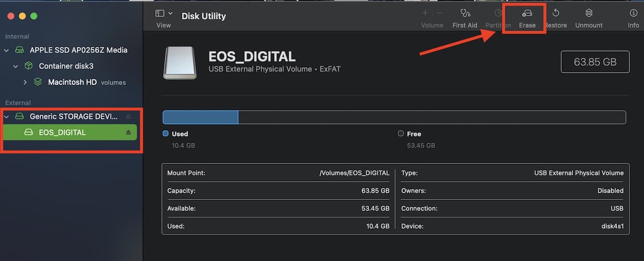Screen dimensions: 644x261
Task: Click the Restore toolbar icon
Action: (556, 14)
